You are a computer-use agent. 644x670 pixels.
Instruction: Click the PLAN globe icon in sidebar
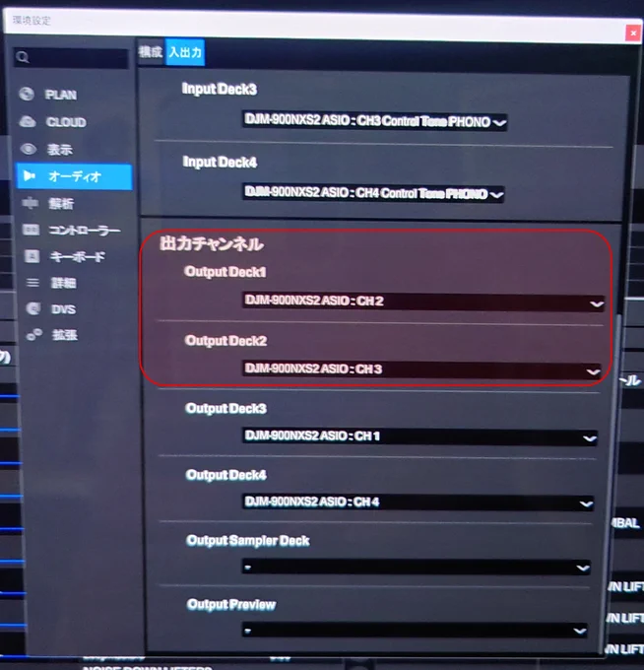(27, 94)
